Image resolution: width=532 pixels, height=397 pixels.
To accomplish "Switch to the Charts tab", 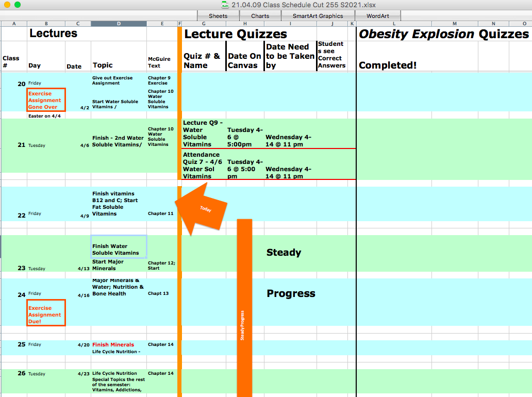I will [260, 16].
